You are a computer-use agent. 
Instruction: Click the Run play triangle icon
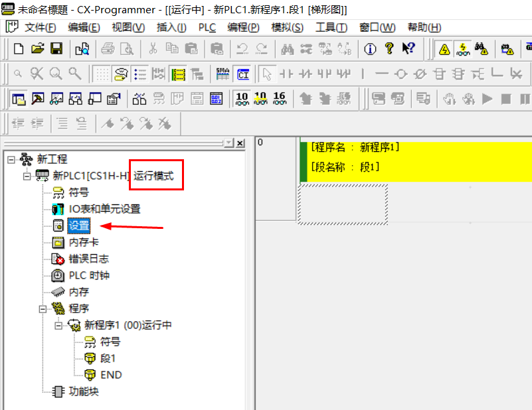[x=487, y=99]
